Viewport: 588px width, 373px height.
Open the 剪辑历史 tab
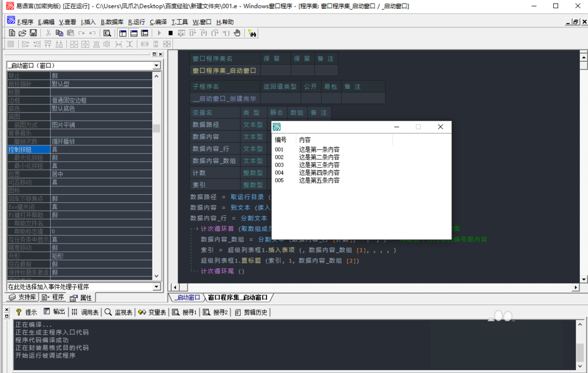tap(251, 312)
